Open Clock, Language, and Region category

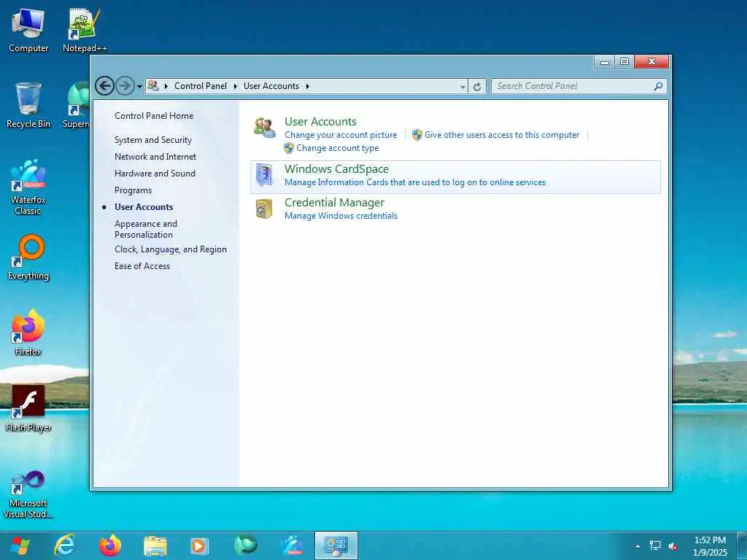point(171,249)
